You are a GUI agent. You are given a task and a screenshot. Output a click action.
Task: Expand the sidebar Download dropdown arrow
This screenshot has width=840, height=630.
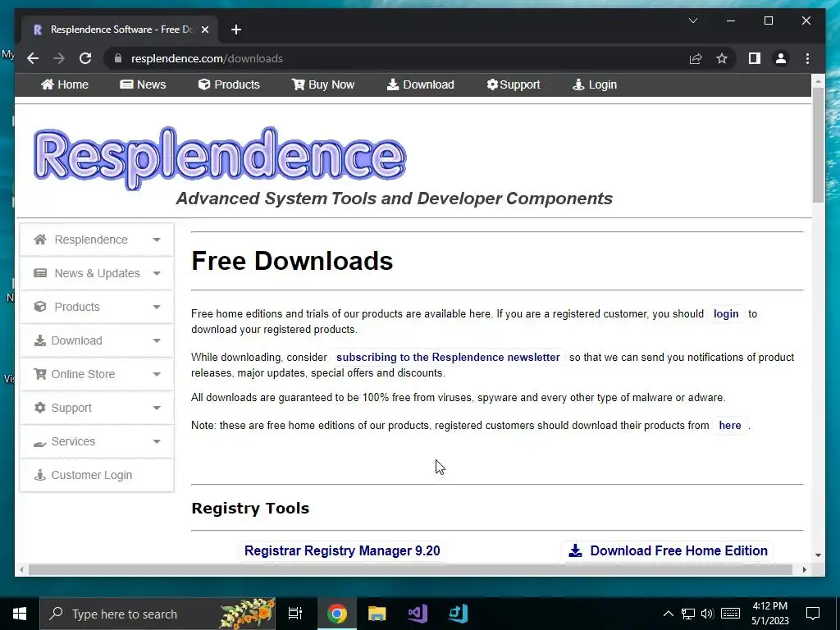(157, 340)
